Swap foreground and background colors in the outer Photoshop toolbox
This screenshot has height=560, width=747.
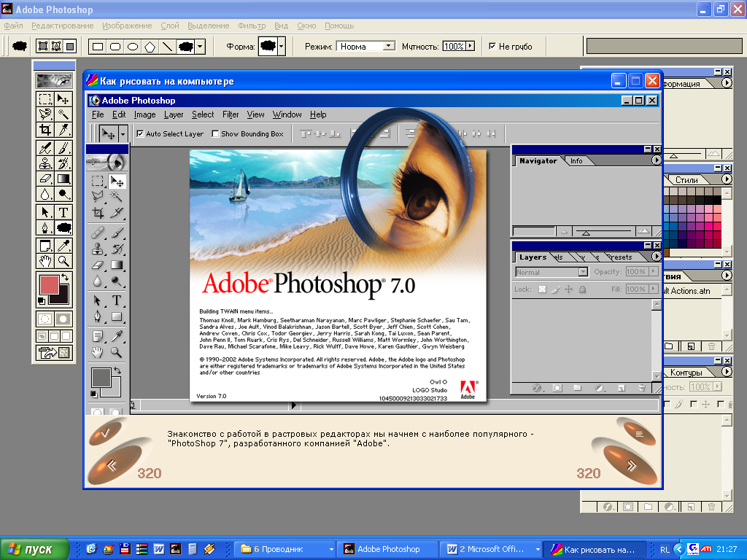point(65,277)
